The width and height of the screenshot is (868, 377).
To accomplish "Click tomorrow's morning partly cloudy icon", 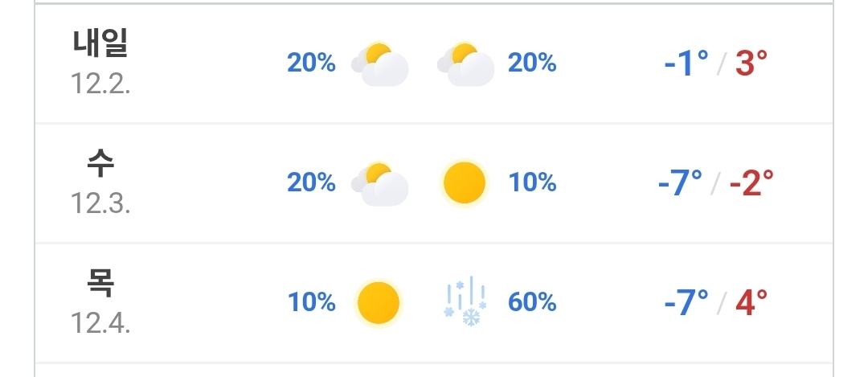I will point(380,64).
